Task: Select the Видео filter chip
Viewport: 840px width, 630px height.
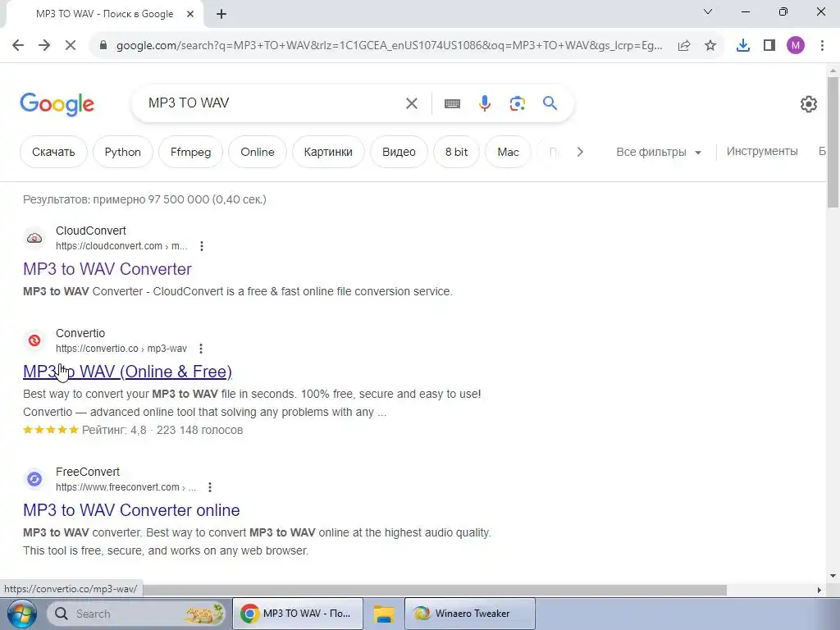Action: point(399,152)
